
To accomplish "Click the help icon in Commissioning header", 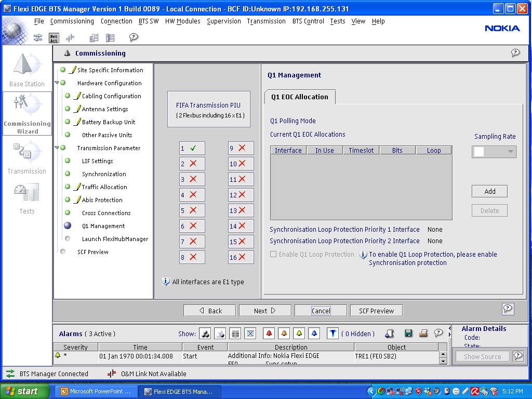I will tap(515, 53).
